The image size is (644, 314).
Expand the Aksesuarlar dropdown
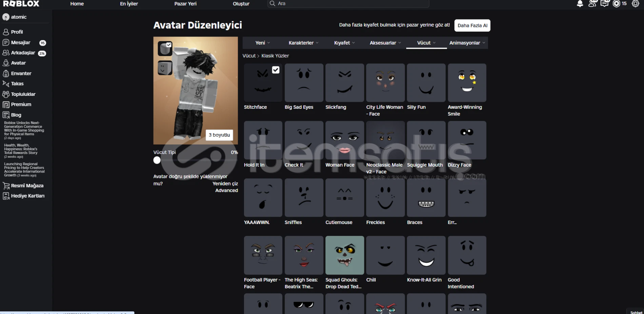[x=385, y=43]
